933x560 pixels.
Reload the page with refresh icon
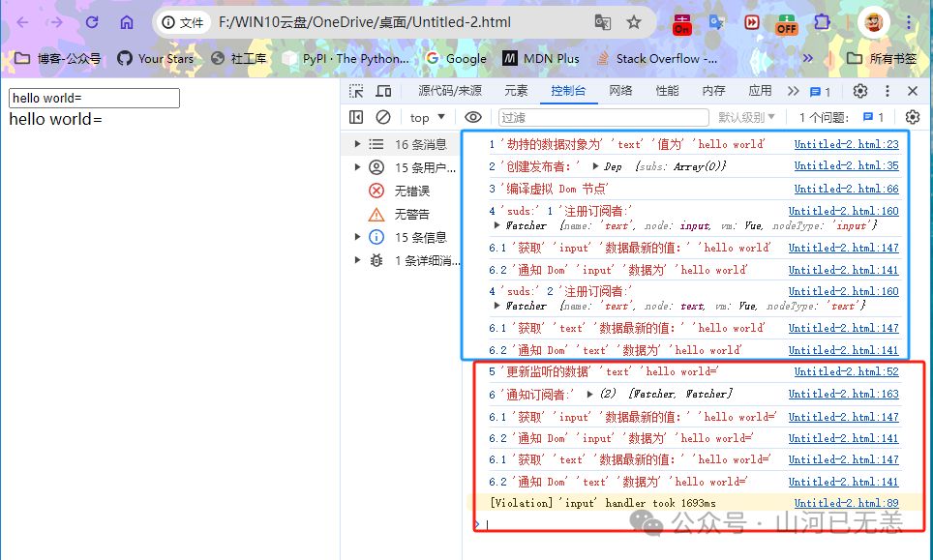click(92, 22)
